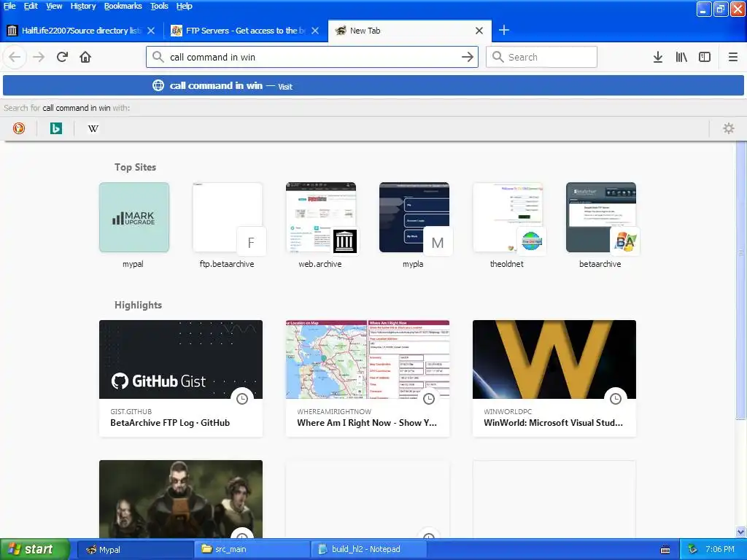Open the Library bookmarks menu
Viewport: 747px width, 560px height.
(681, 57)
